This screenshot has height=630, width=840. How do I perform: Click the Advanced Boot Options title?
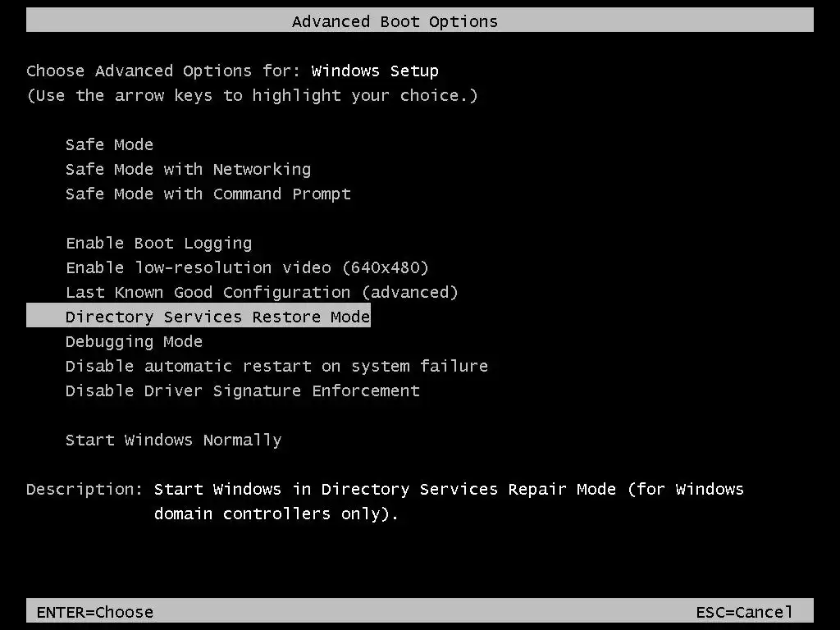coord(395,21)
